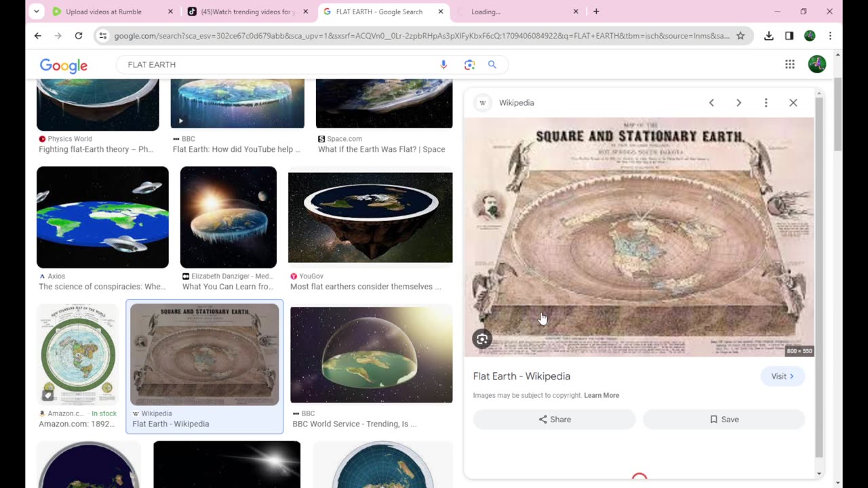Viewport: 868px width, 488px height.
Task: Select Axios flat earth with UFOs thumbnail
Action: (102, 217)
